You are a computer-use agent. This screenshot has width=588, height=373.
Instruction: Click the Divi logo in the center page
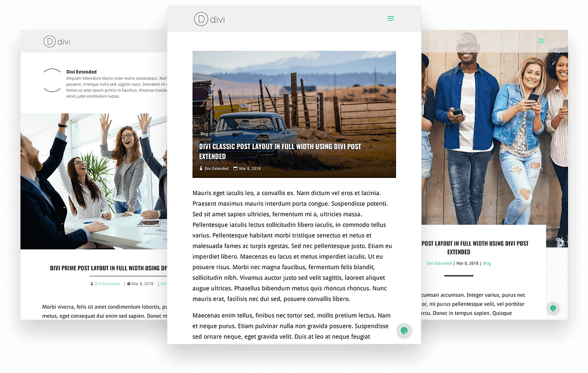[x=209, y=19]
